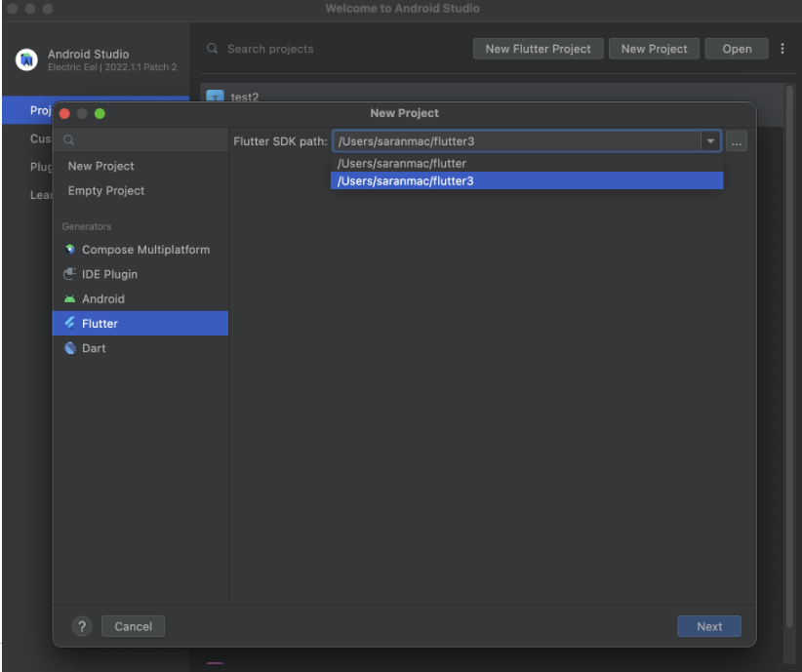Browse for SDK path with ellipsis button
802x672 pixels.
(736, 141)
